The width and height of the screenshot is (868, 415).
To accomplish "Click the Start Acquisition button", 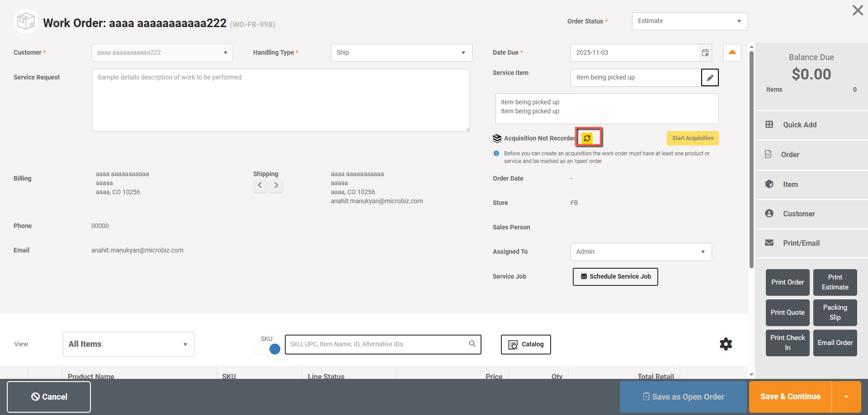I will [x=693, y=138].
